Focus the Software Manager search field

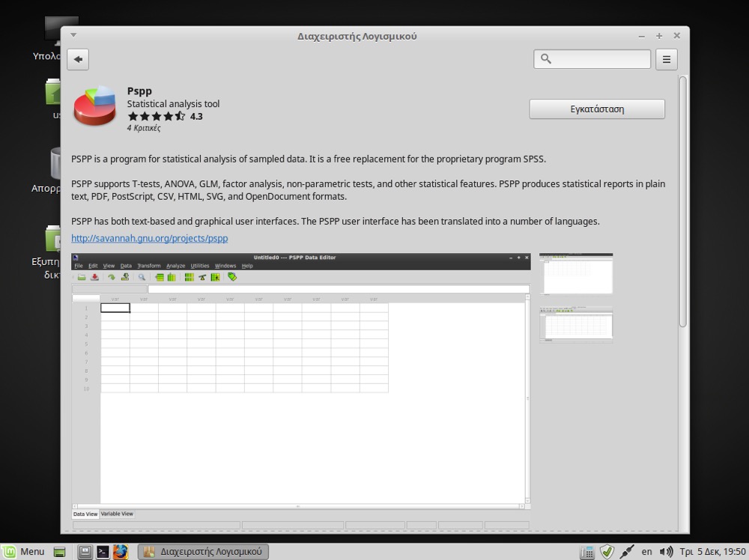[592, 59]
